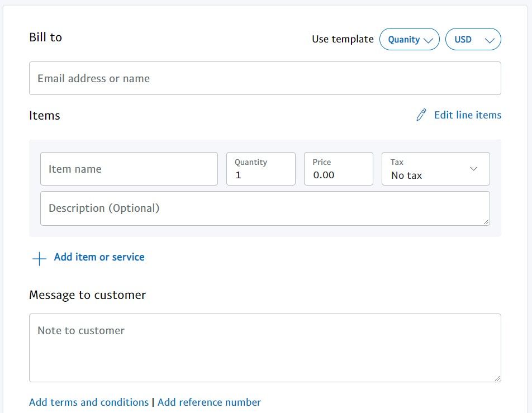Click the Description box resize handle
The height and width of the screenshot is (413, 532).
(486, 222)
